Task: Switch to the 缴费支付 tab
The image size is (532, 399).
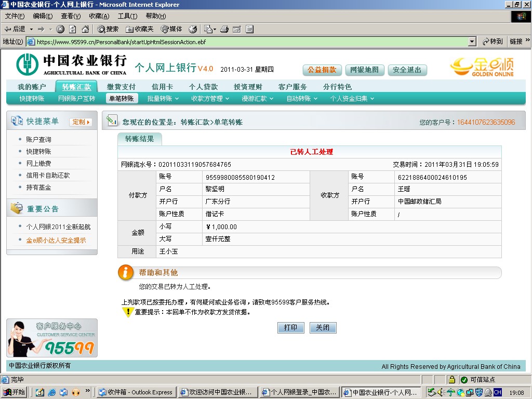Action: coord(121,87)
